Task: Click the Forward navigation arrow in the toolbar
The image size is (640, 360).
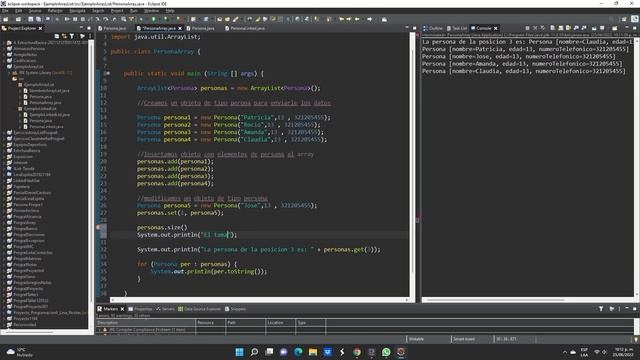Action: point(369,19)
